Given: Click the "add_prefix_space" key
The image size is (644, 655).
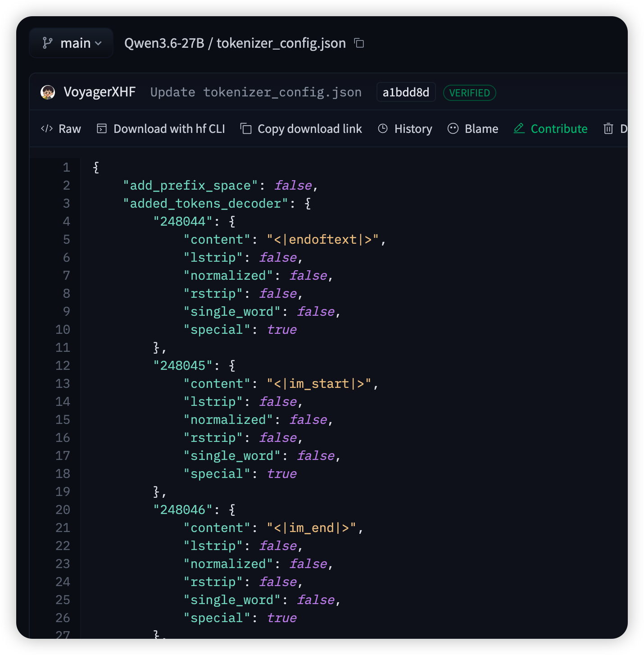Looking at the screenshot, I should point(190,186).
